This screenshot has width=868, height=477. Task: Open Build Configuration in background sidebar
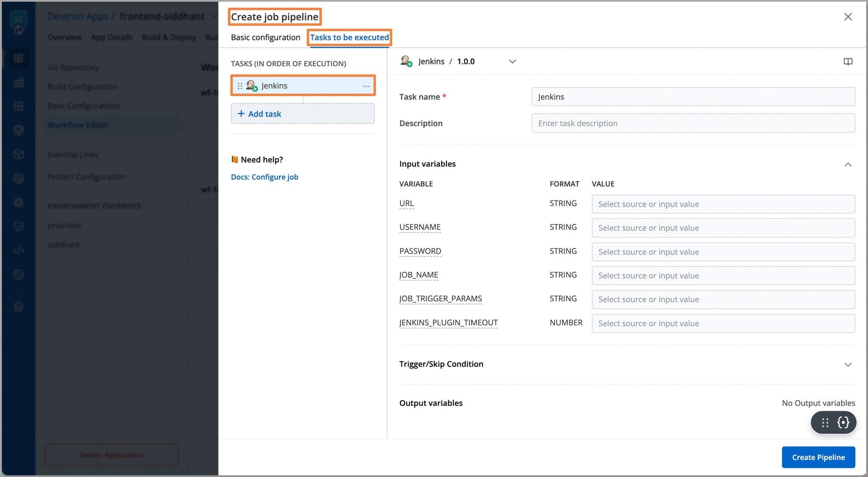pyautogui.click(x=82, y=87)
